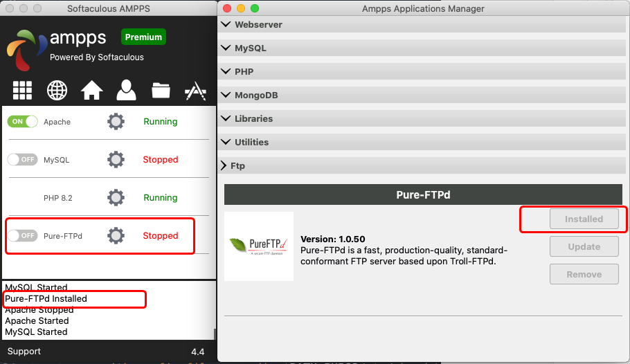Open PHP 8.2 settings gear
Viewport: 630px width, 364px height.
point(116,198)
